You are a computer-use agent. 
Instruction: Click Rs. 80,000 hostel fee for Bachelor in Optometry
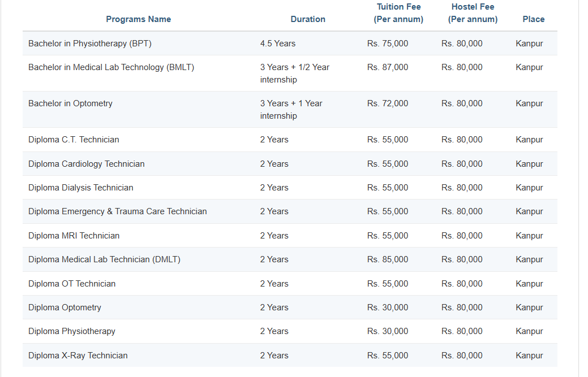pyautogui.click(x=462, y=103)
